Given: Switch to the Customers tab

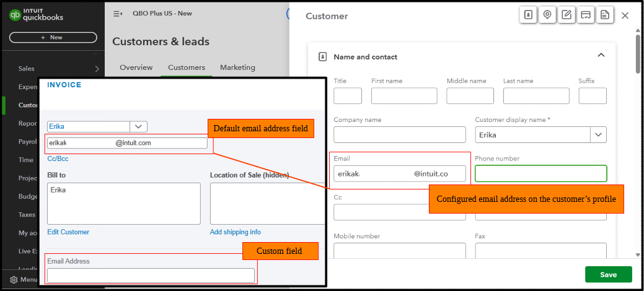Looking at the screenshot, I should click(x=187, y=67).
